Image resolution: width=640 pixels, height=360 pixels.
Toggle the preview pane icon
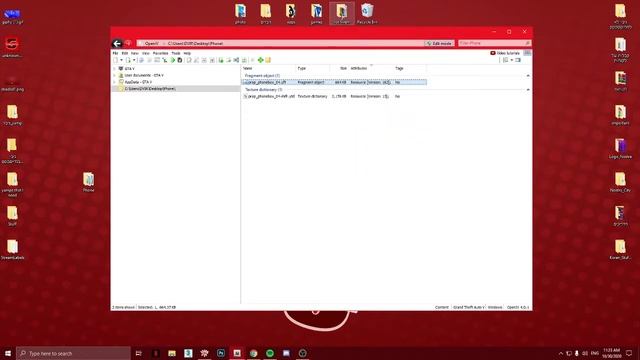tap(518, 60)
